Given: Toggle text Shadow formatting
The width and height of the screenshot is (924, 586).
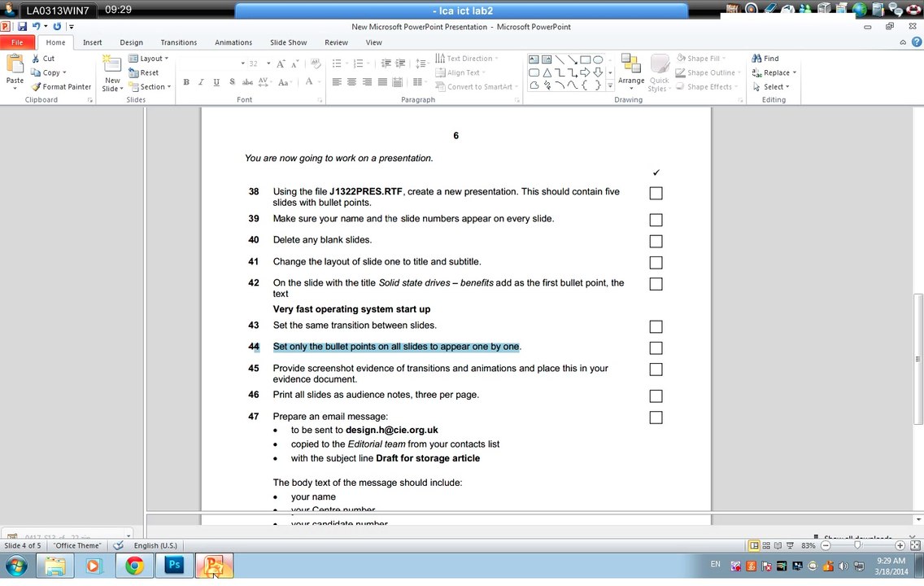Looking at the screenshot, I should pyautogui.click(x=232, y=82).
